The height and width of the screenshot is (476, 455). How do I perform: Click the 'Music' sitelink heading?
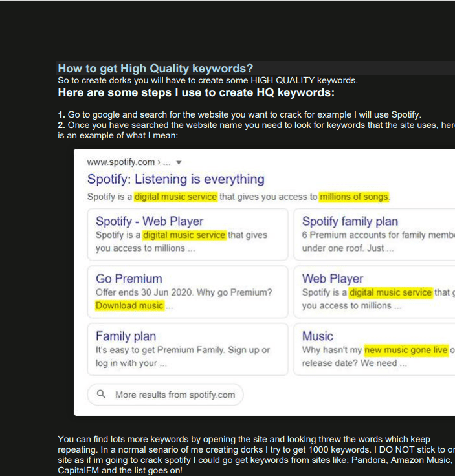pyautogui.click(x=317, y=336)
